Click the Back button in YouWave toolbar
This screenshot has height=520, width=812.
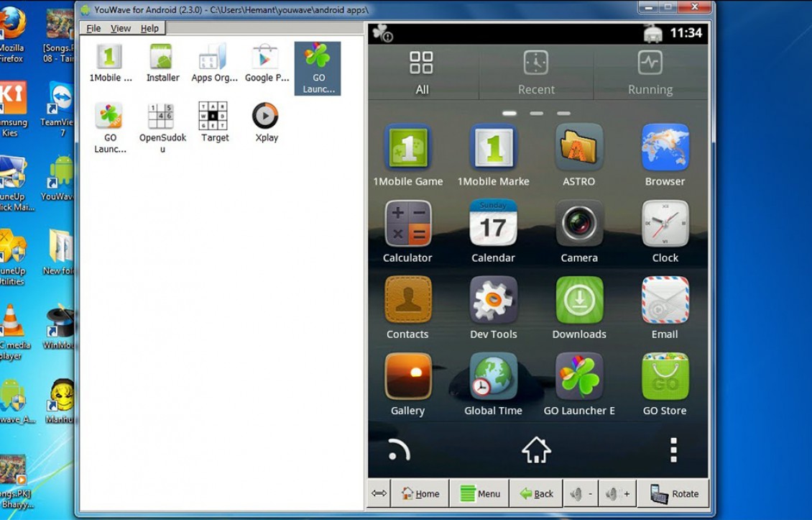click(x=537, y=493)
